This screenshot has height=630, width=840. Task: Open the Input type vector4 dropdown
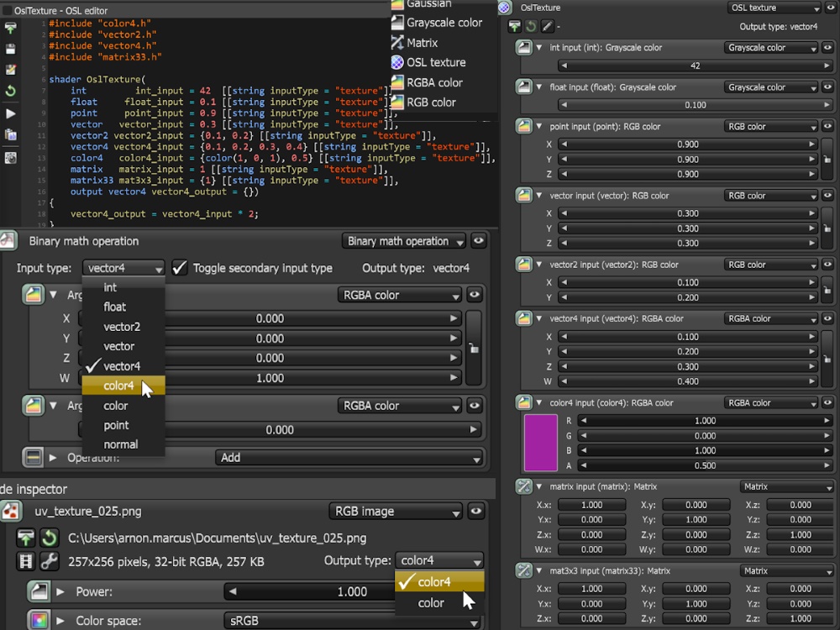[123, 267]
